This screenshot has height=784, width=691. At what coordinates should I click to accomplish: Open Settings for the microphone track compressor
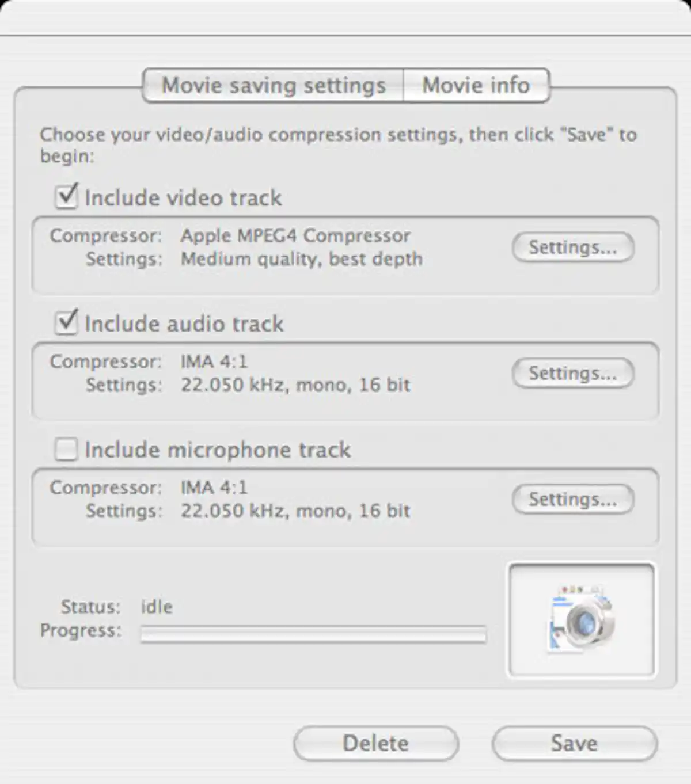point(572,500)
